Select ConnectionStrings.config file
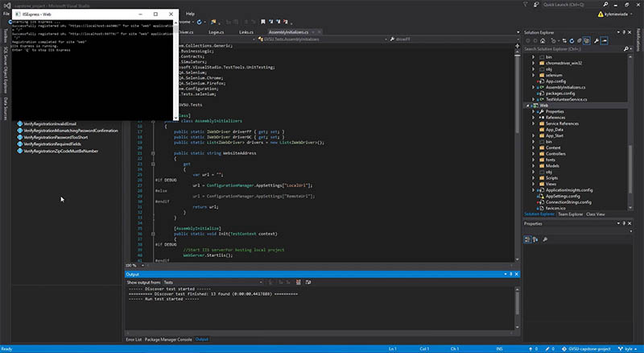 (568, 202)
